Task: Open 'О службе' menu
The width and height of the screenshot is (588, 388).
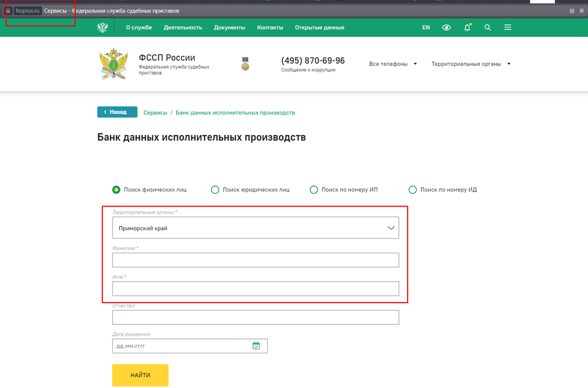Action: (139, 27)
